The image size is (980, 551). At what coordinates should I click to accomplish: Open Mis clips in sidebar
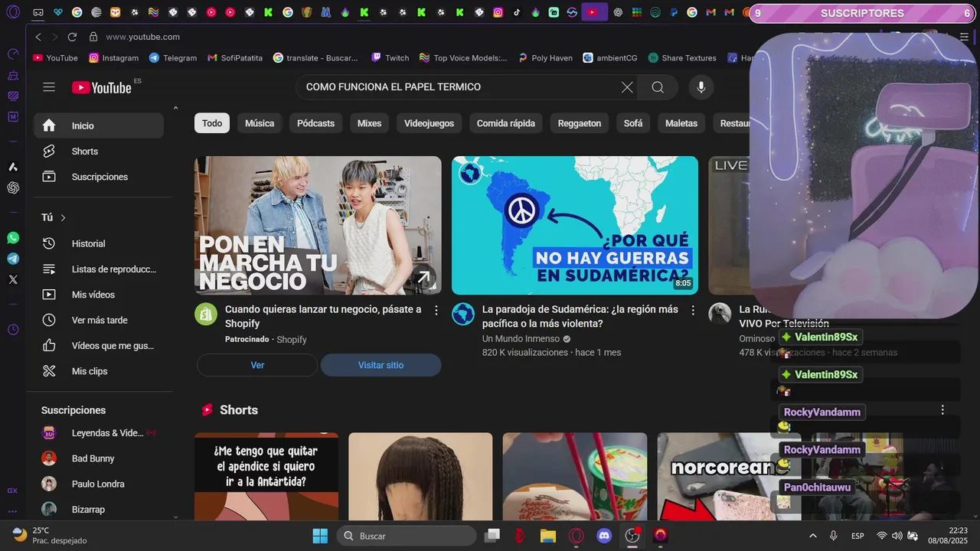point(99,371)
